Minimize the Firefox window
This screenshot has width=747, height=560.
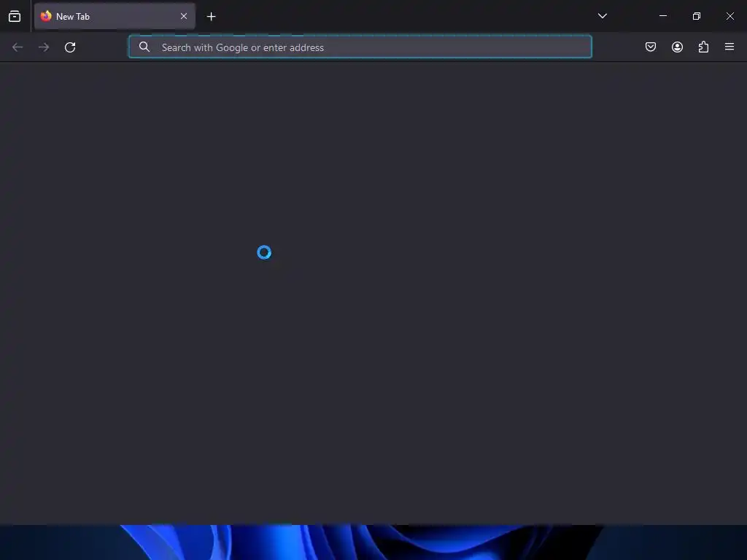click(x=662, y=16)
